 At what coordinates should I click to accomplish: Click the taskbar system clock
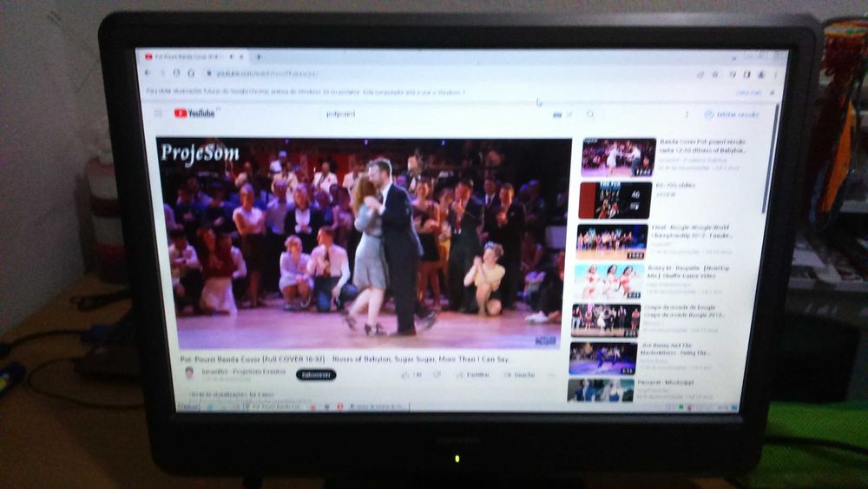click(722, 408)
